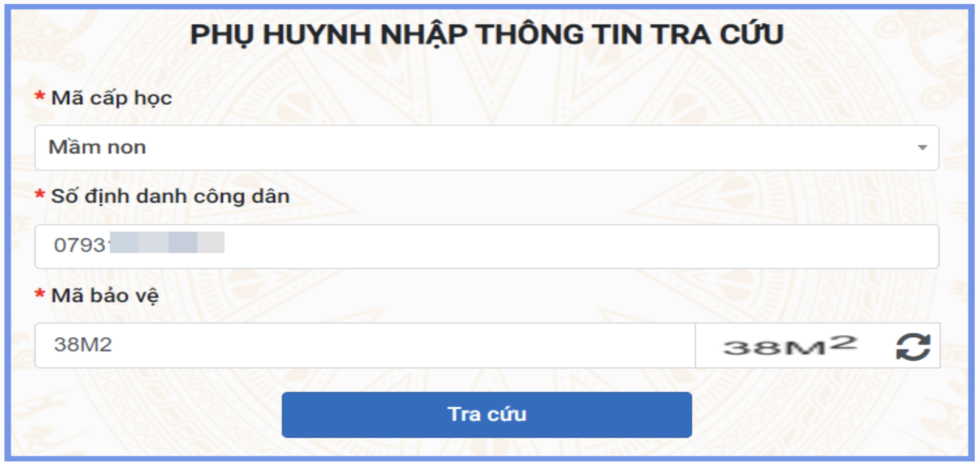Click the red asterisk beside Mã cấp học
Screen dimensions: 980x463
click(x=40, y=96)
